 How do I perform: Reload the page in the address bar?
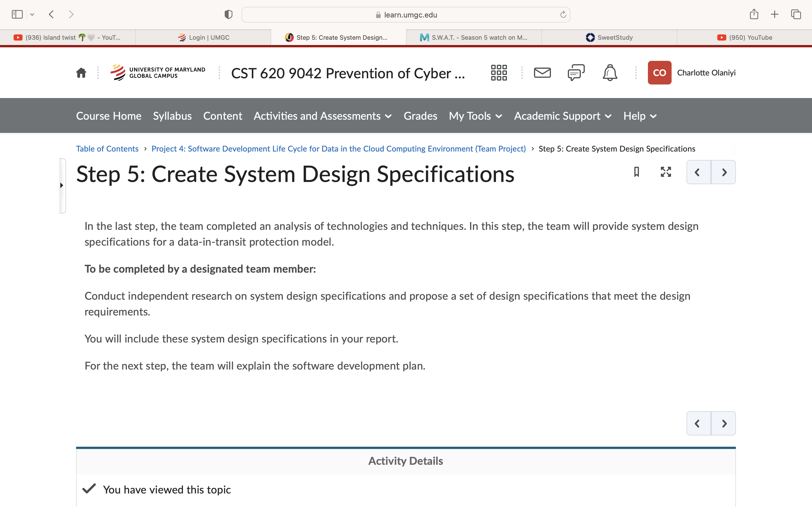(x=563, y=14)
